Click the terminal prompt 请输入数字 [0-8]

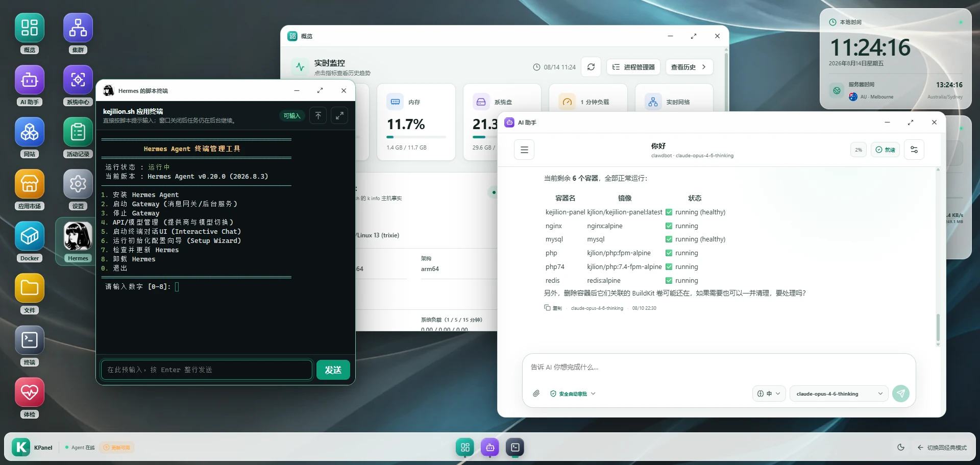coord(138,287)
